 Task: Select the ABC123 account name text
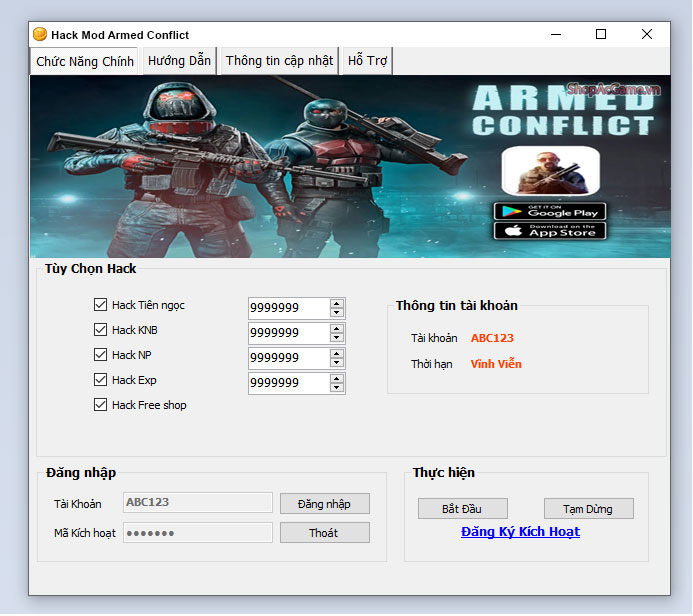(492, 338)
